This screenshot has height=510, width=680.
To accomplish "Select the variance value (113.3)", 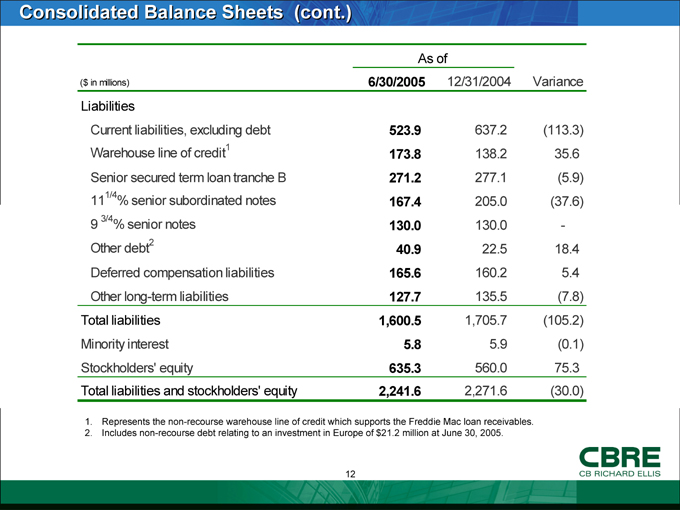I will point(562,129).
